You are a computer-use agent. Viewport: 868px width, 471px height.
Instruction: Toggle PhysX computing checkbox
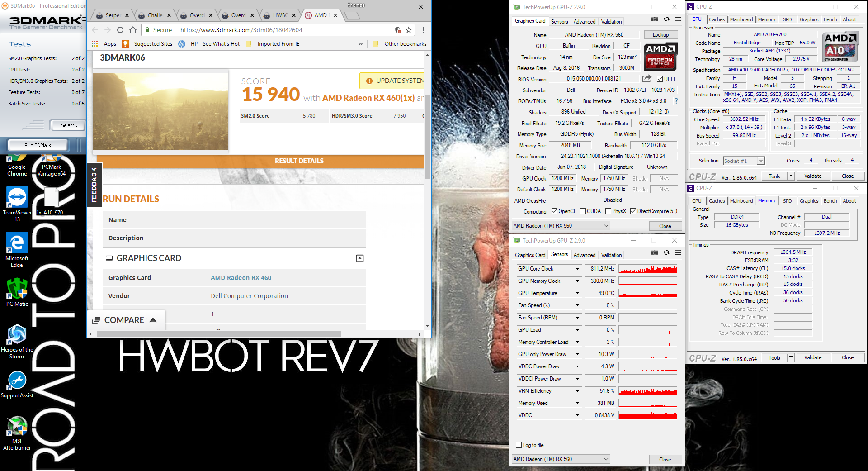coord(609,211)
